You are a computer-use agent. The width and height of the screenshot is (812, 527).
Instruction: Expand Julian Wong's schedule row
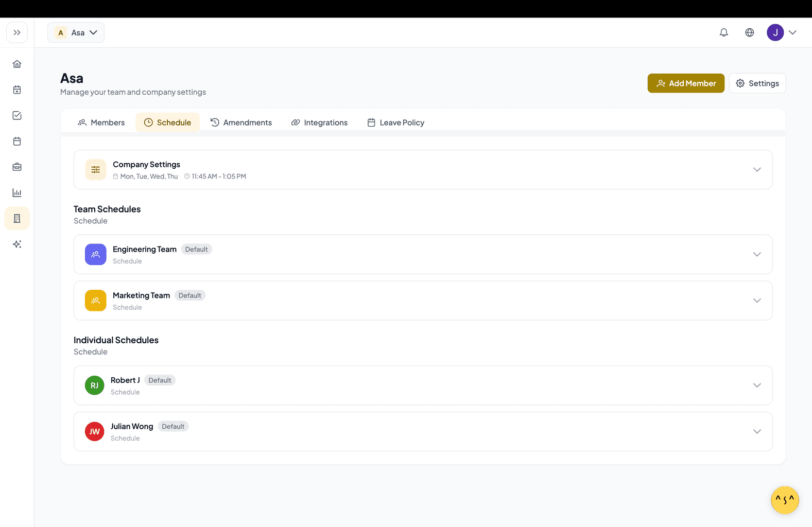pos(756,431)
